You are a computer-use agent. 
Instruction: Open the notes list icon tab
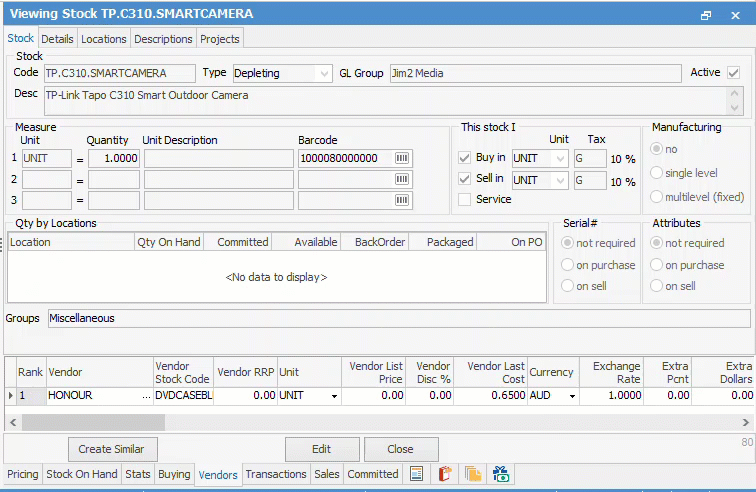point(417,474)
